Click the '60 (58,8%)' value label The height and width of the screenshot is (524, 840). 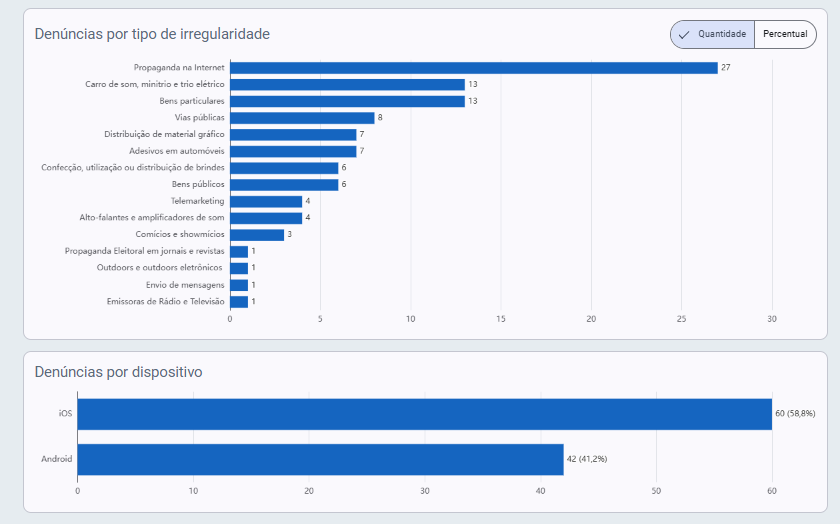click(796, 414)
